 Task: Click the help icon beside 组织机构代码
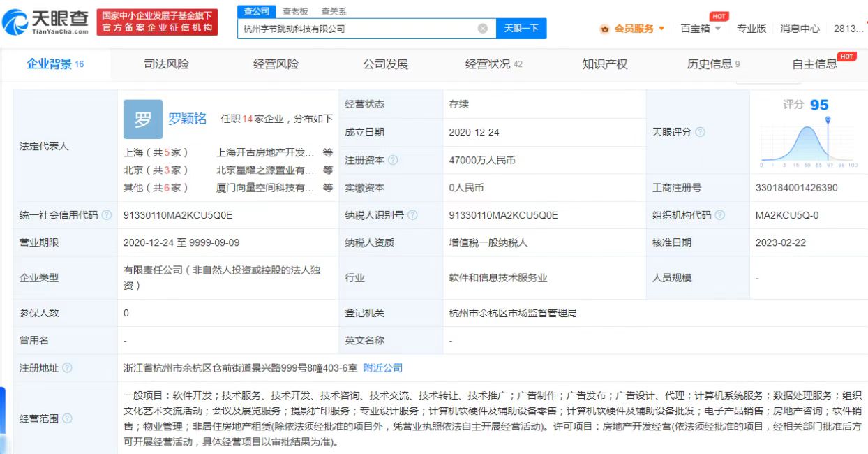[719, 215]
